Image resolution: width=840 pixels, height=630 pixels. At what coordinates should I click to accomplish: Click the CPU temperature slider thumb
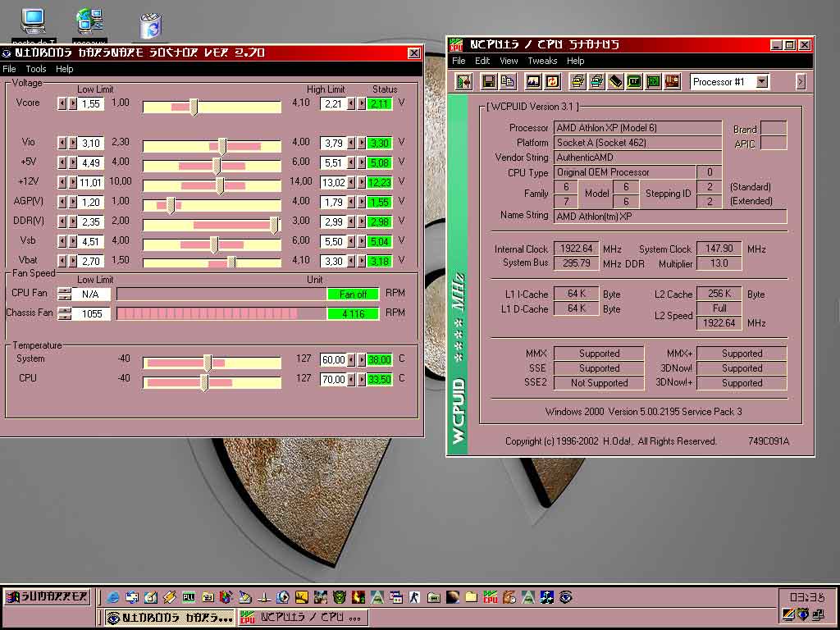pyautogui.click(x=204, y=382)
